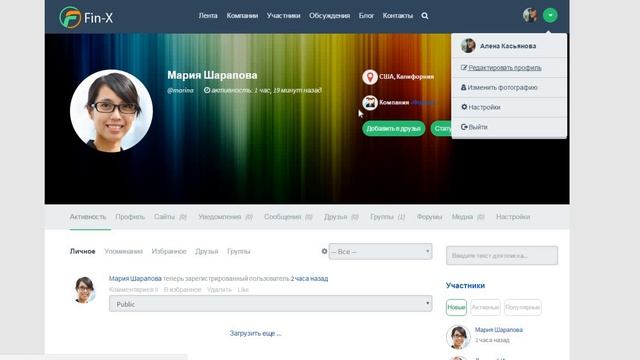Click 'В избранное' link under post
Screen dimensions: 640x360
pos(182,289)
